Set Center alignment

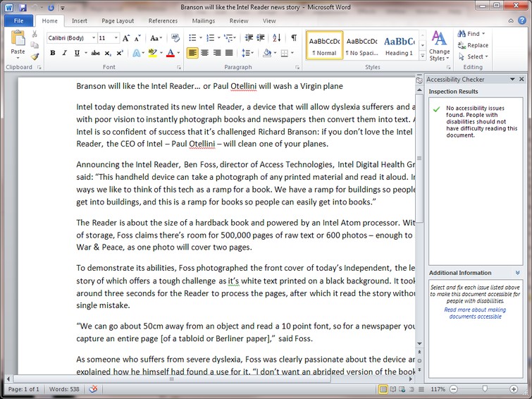click(204, 53)
